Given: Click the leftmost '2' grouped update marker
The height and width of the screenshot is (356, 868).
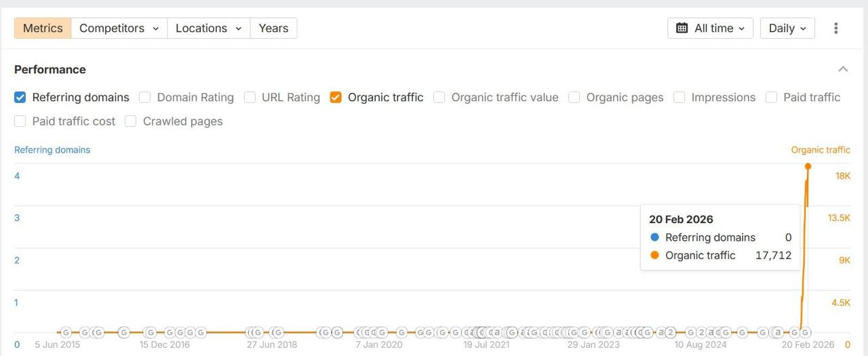Looking at the screenshot, I should tap(670, 332).
